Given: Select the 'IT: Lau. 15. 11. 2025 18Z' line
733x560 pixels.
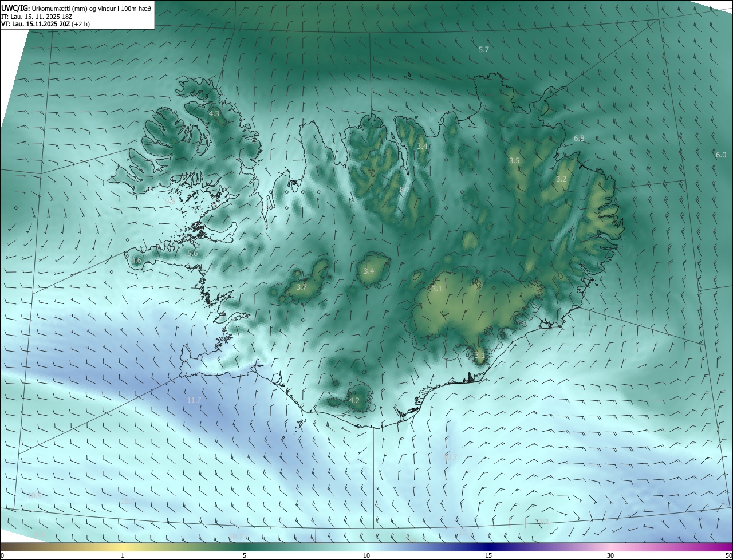Looking at the screenshot, I should click(x=36, y=17).
